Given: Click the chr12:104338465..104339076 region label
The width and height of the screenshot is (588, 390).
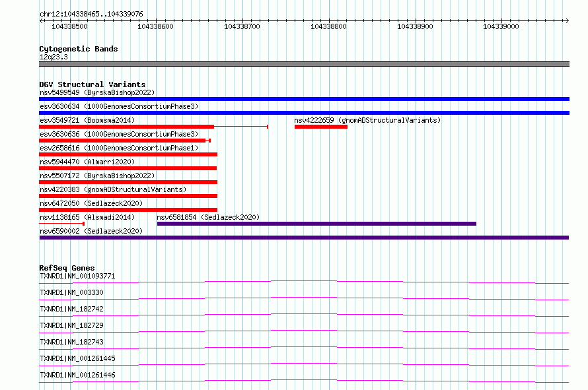Looking at the screenshot, I should (91, 14).
